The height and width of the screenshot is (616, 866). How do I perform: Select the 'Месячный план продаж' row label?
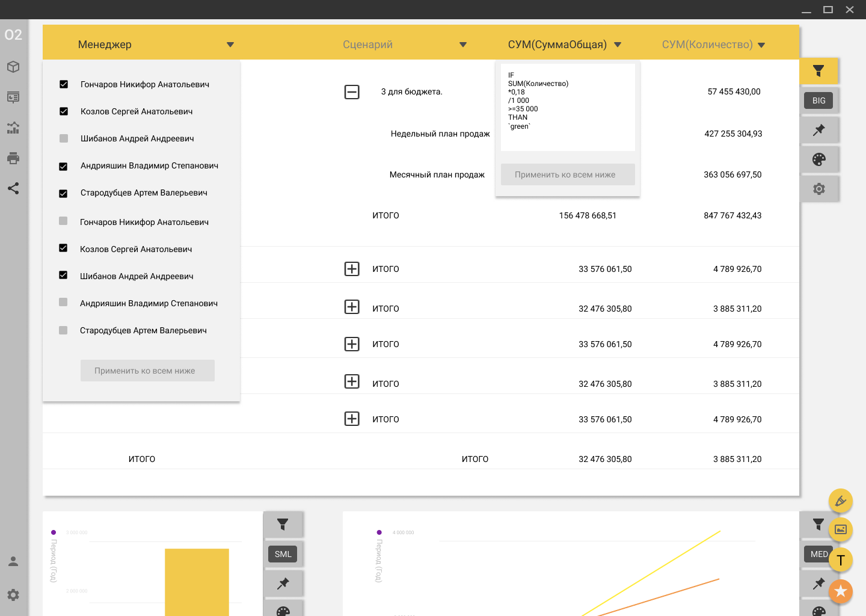[x=437, y=174]
